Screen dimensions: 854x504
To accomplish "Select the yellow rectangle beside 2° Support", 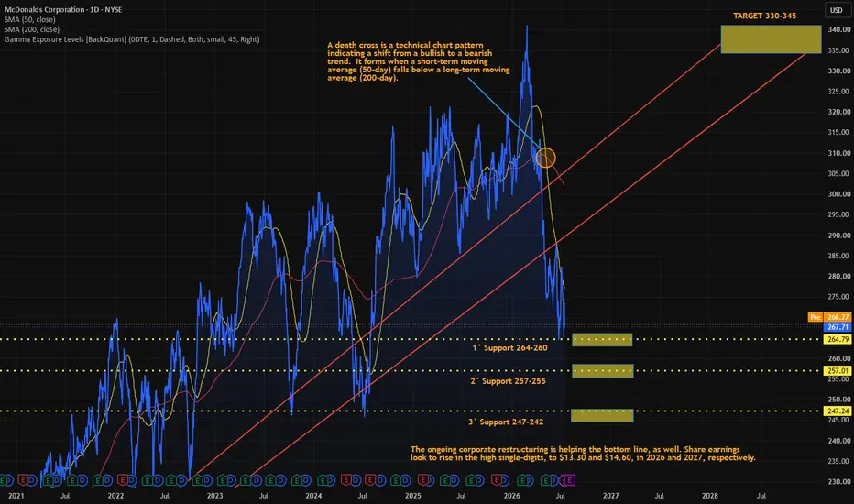I will click(x=602, y=371).
